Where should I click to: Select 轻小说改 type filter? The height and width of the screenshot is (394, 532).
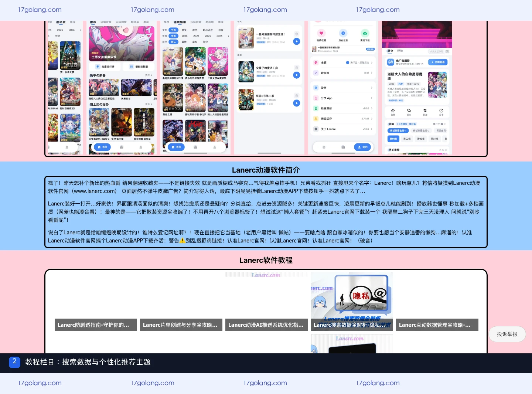coord(208,30)
